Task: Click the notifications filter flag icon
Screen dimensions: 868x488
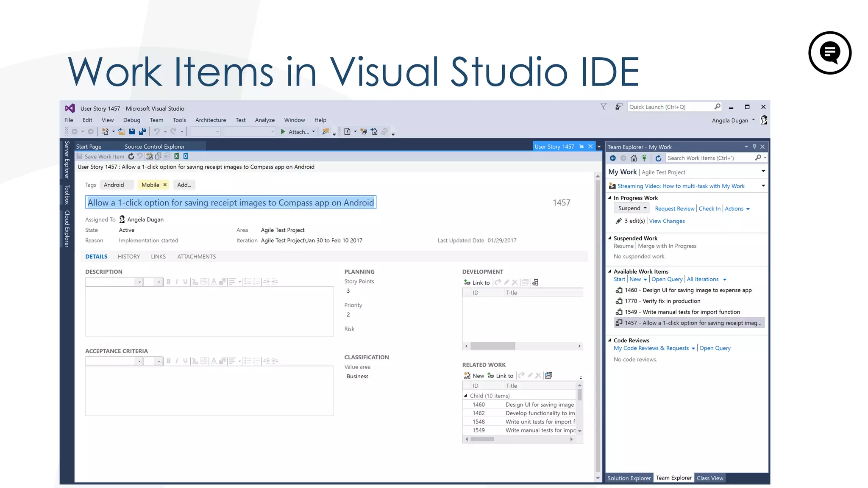Action: (604, 107)
